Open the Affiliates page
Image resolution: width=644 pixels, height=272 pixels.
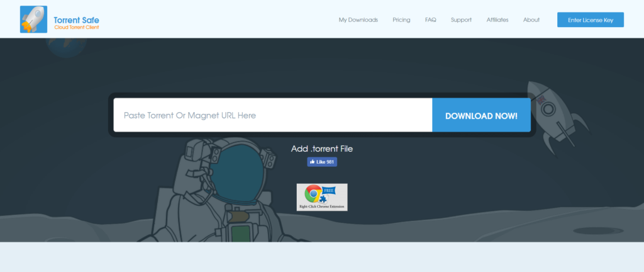point(497,20)
